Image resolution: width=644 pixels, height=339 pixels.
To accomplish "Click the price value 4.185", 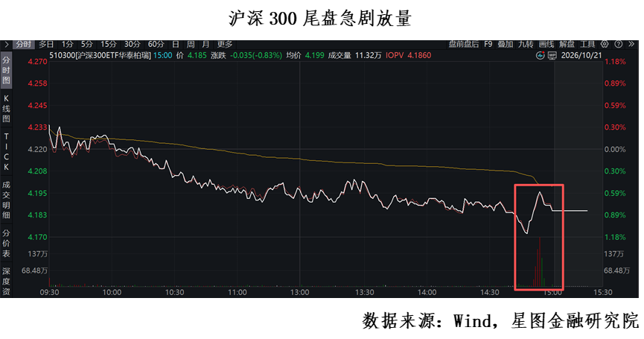I will pos(197,55).
